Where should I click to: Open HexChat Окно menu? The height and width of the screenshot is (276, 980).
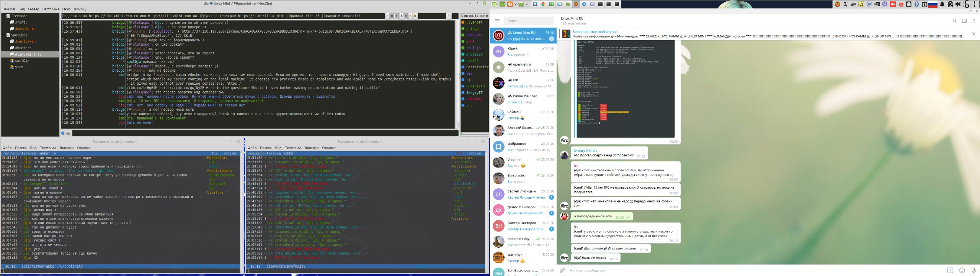[66, 9]
